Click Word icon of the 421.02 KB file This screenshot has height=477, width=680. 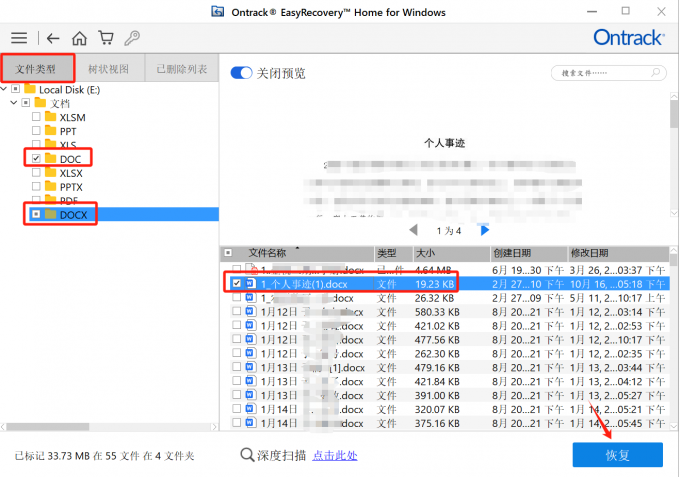tap(250, 325)
